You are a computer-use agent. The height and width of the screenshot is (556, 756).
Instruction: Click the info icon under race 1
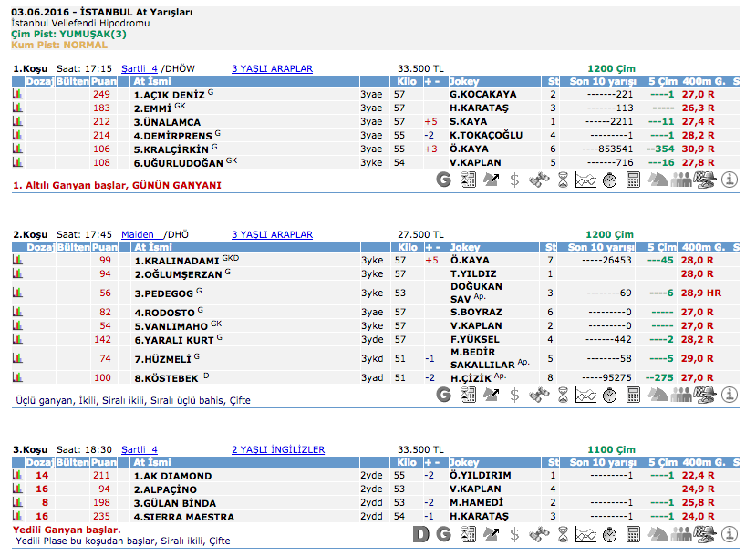point(730,180)
